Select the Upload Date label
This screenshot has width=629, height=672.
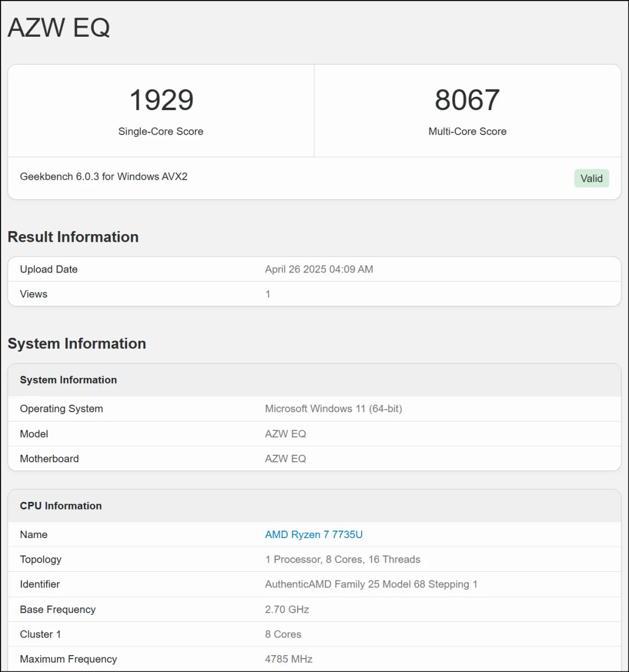pos(49,269)
